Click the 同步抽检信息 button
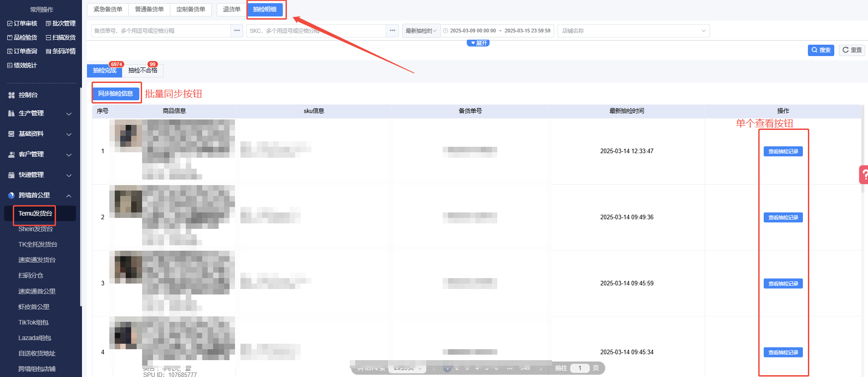The height and width of the screenshot is (377, 868). pyautogui.click(x=116, y=94)
